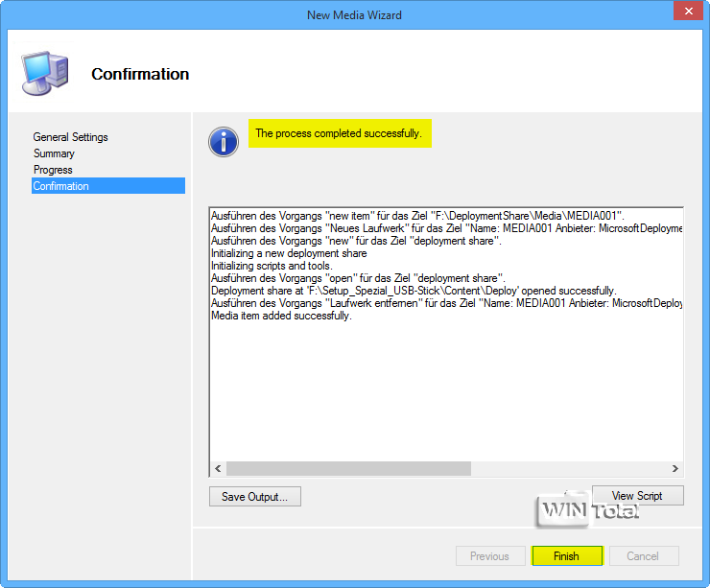Screen dimensions: 710x588
Task: Click 'Media item added successfully.' line
Action: [281, 316]
